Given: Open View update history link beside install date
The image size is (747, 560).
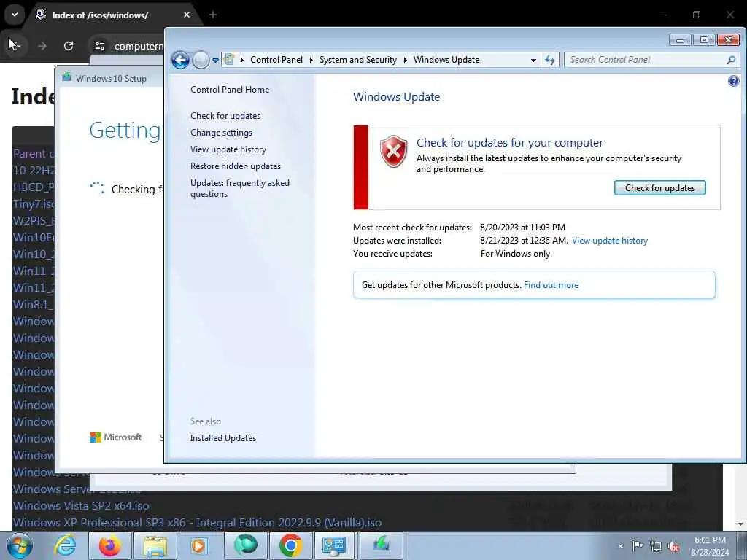Looking at the screenshot, I should [610, 241].
